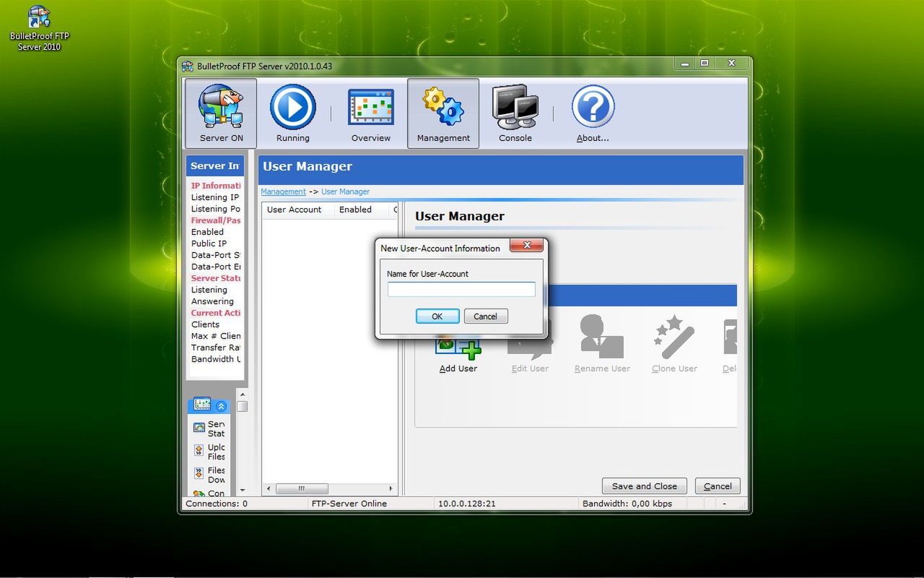Collapse the sidebar statistics panel chevron

pos(221,406)
